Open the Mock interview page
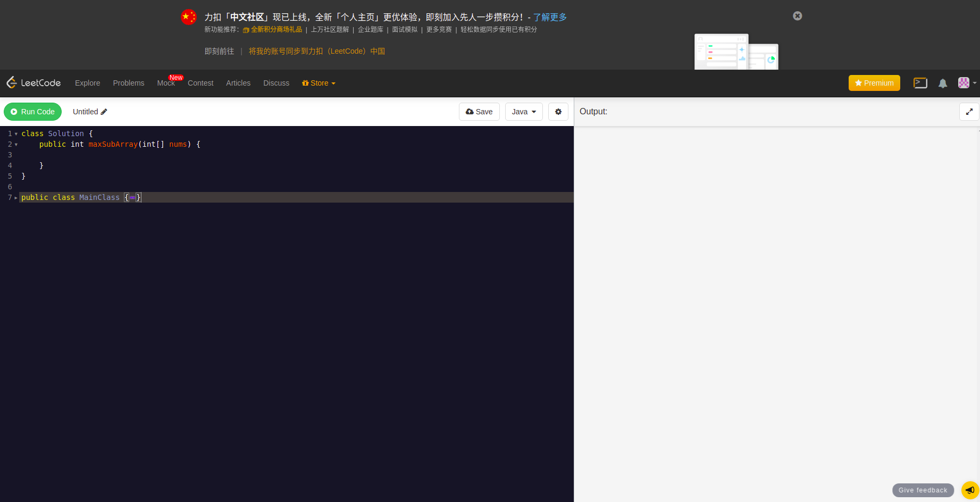 [166, 83]
